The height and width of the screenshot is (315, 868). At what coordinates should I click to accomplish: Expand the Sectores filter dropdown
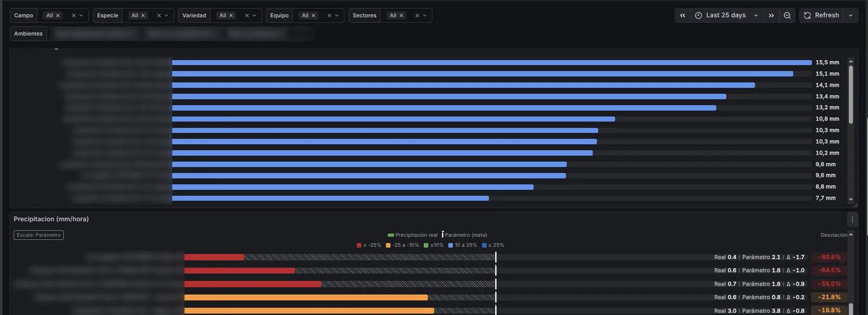tap(425, 16)
